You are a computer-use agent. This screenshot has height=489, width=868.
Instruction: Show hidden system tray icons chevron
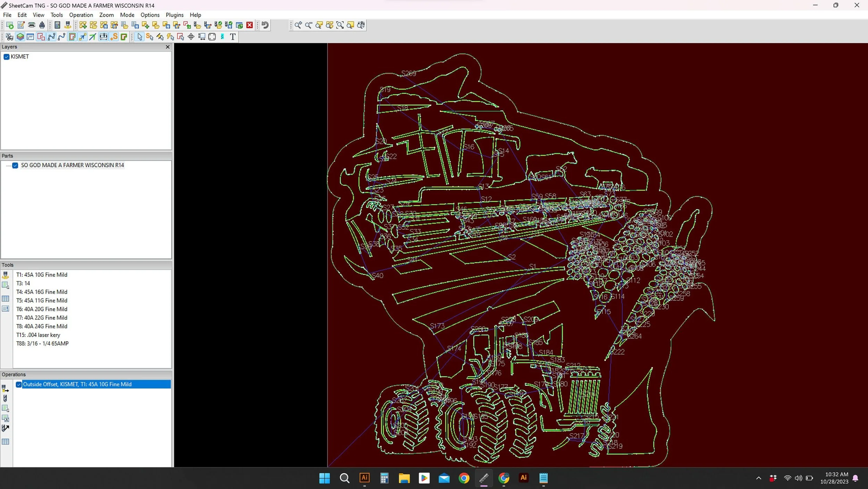coord(758,478)
